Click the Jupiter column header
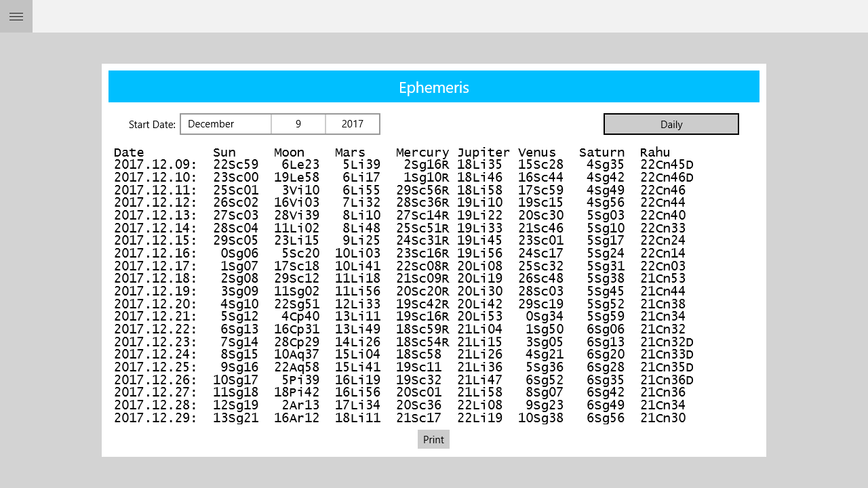Screen dimensions: 868x488 coord(484,152)
